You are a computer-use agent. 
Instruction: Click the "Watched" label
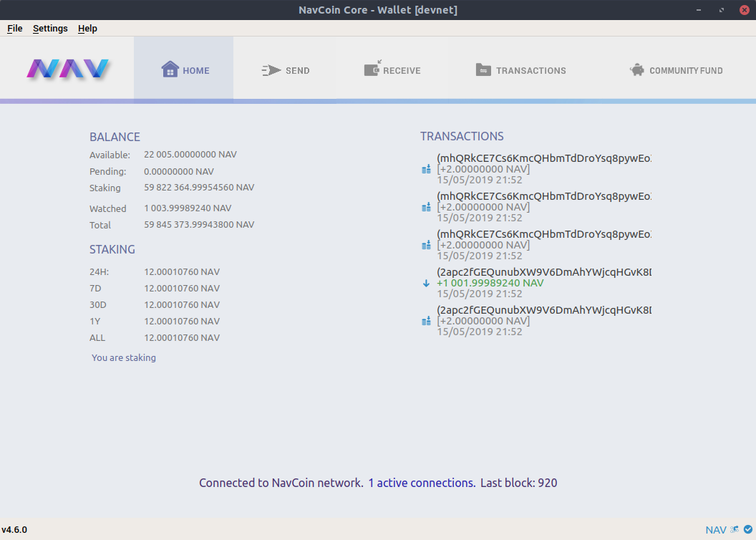coord(107,209)
